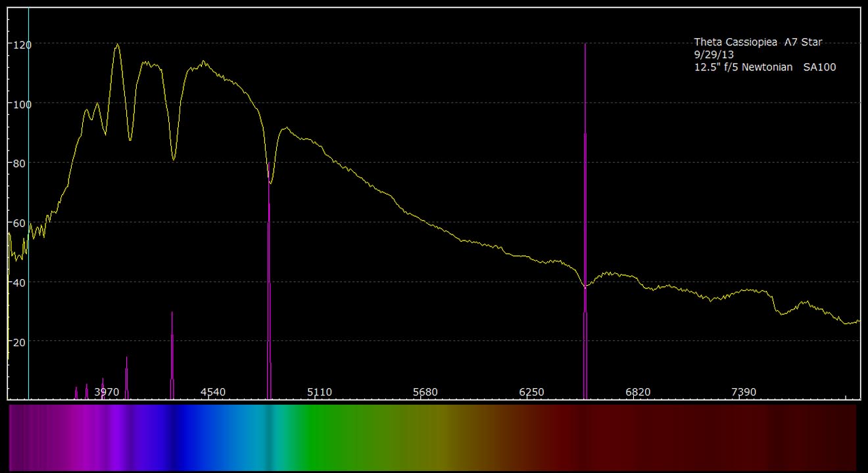868x473 pixels.
Task: Click the 6820 wavelength label
Action: coord(638,392)
